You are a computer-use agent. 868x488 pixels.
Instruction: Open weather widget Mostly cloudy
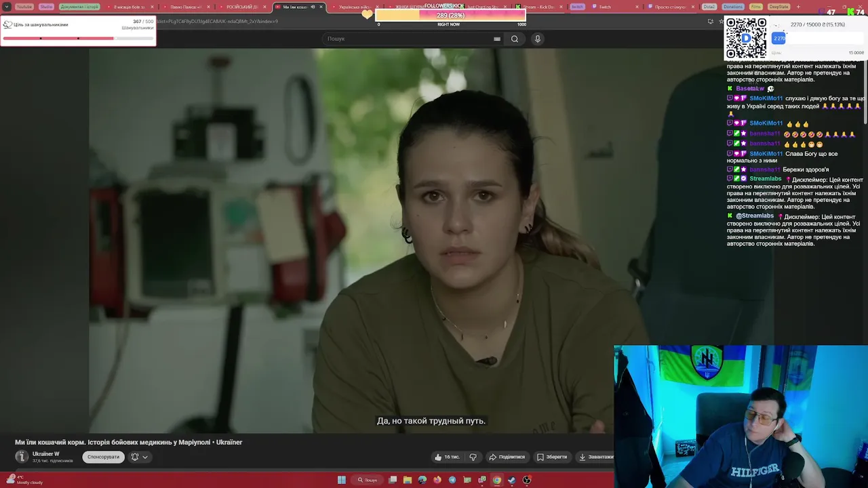click(x=24, y=480)
